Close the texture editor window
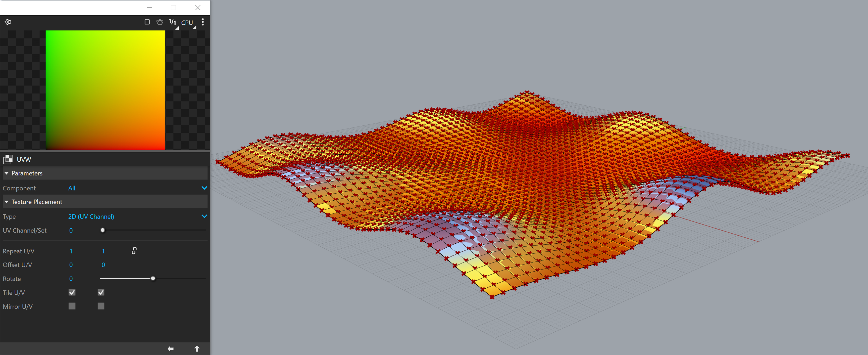The height and width of the screenshot is (355, 868). tap(198, 8)
